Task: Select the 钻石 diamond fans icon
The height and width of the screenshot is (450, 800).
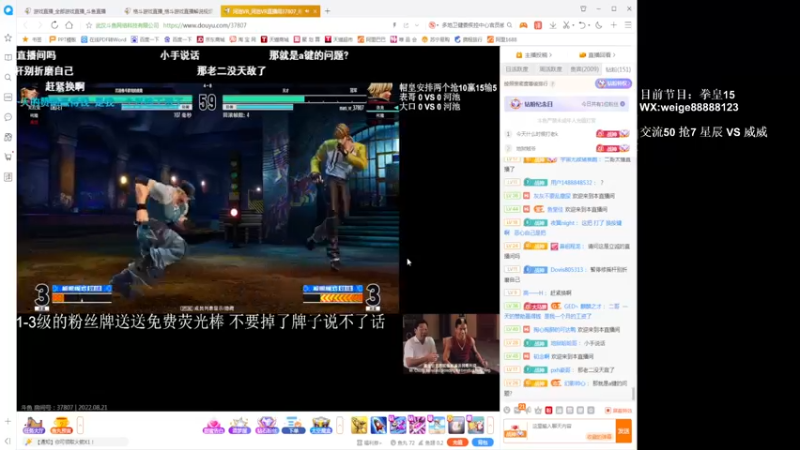Action: click(266, 425)
